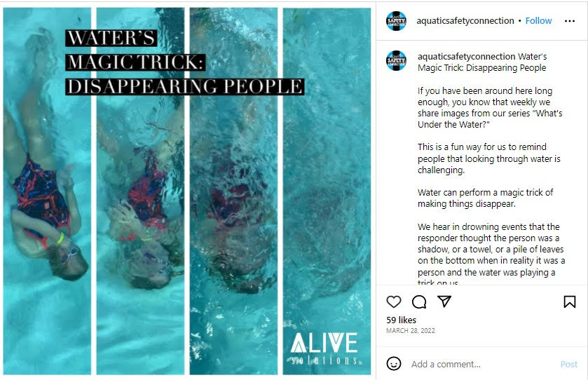
Task: Click the first swimmer photo strip
Action: (47, 191)
